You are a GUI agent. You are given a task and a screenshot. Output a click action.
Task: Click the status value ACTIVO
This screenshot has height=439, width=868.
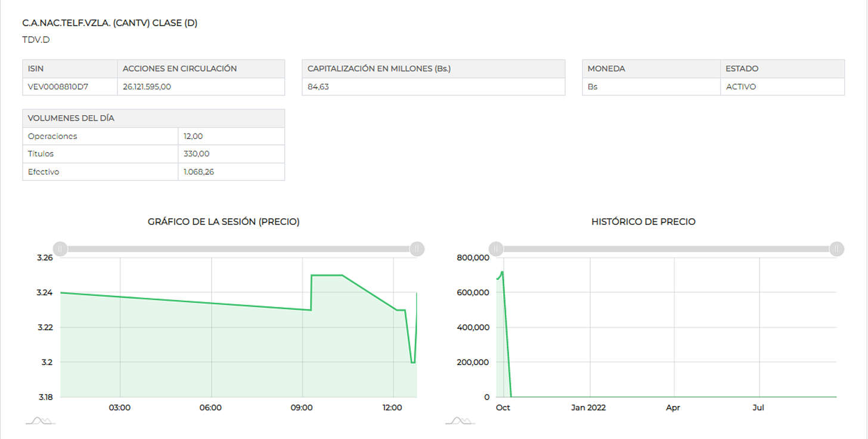coord(741,86)
